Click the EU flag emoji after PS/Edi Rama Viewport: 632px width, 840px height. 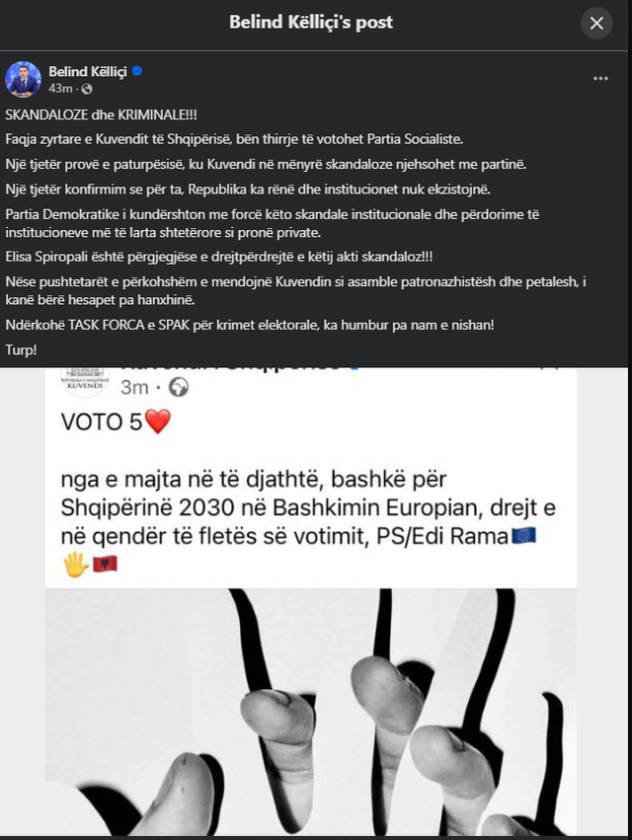523,535
